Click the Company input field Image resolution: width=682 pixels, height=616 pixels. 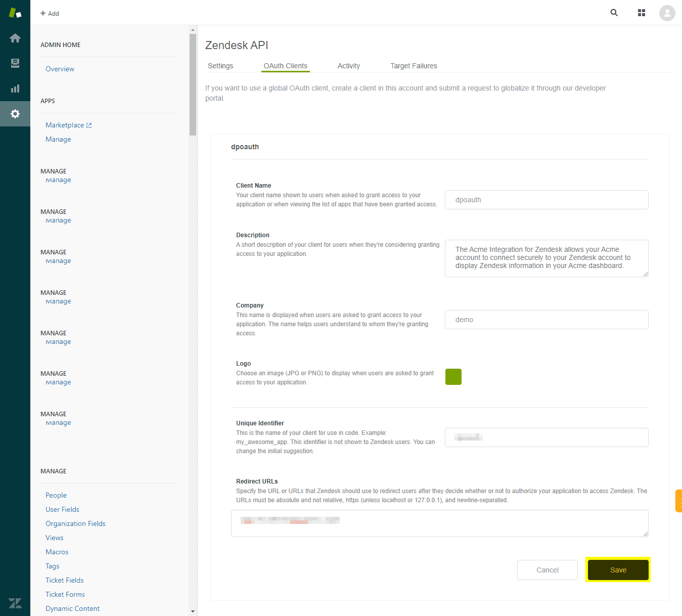click(x=547, y=320)
